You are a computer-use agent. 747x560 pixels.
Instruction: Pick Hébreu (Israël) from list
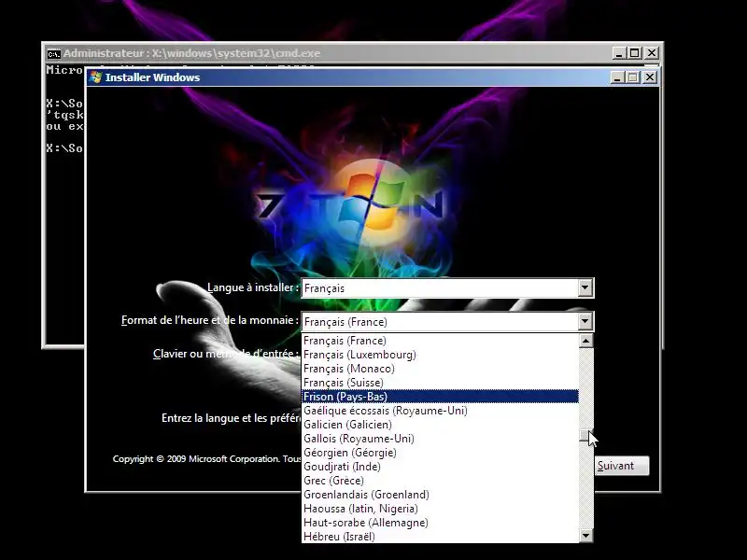tap(440, 537)
